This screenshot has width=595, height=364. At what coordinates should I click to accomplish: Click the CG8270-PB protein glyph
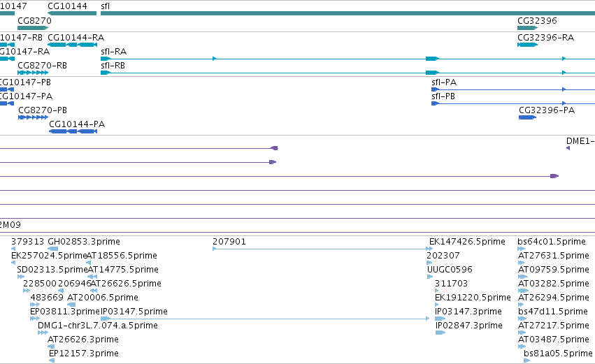[34, 117]
